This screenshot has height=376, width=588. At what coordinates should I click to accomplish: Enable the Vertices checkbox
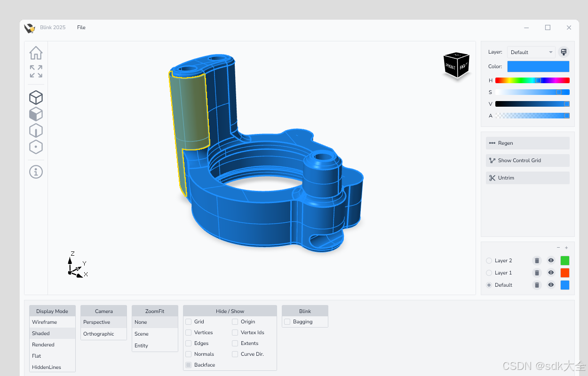[189, 332]
